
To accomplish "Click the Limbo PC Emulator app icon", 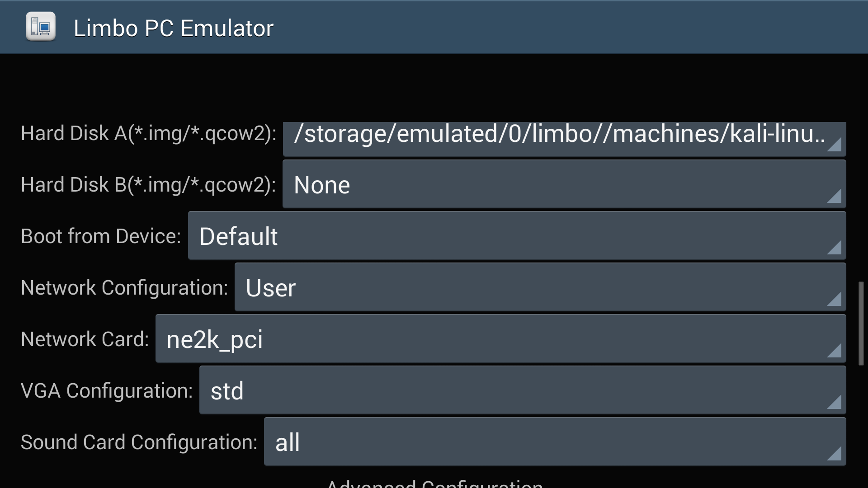I will (x=40, y=27).
